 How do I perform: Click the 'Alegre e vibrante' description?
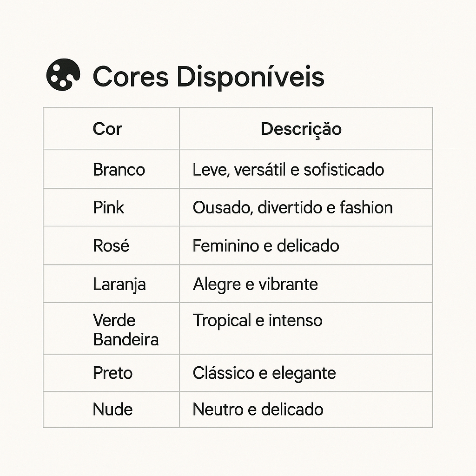[x=255, y=284]
